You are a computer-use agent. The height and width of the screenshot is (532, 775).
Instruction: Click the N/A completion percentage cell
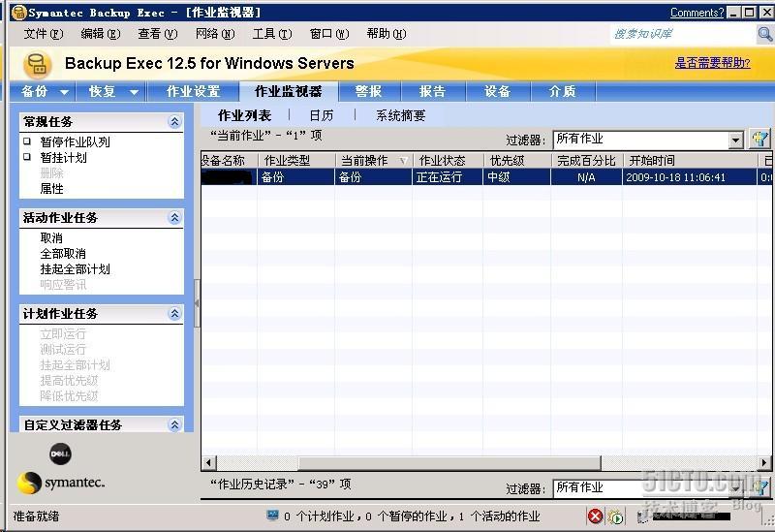click(x=587, y=177)
